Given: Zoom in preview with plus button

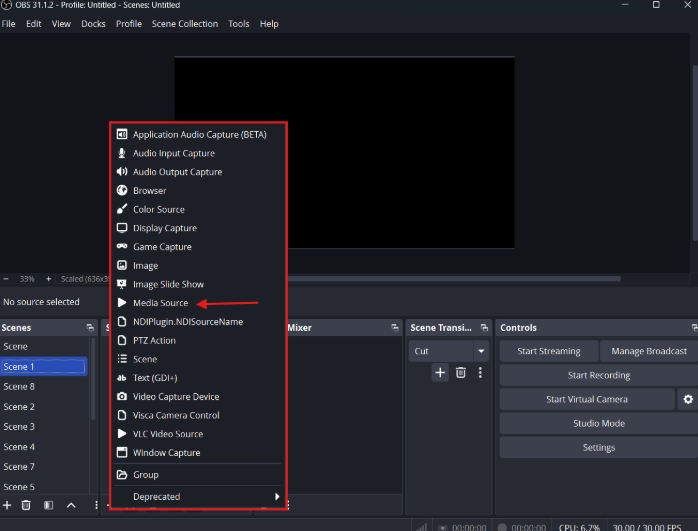Looking at the screenshot, I should pos(48,279).
